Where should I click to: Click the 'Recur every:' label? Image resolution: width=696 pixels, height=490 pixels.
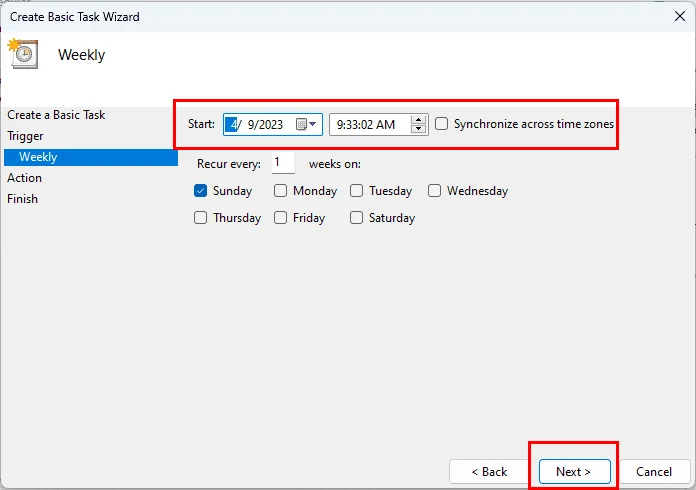(x=229, y=164)
